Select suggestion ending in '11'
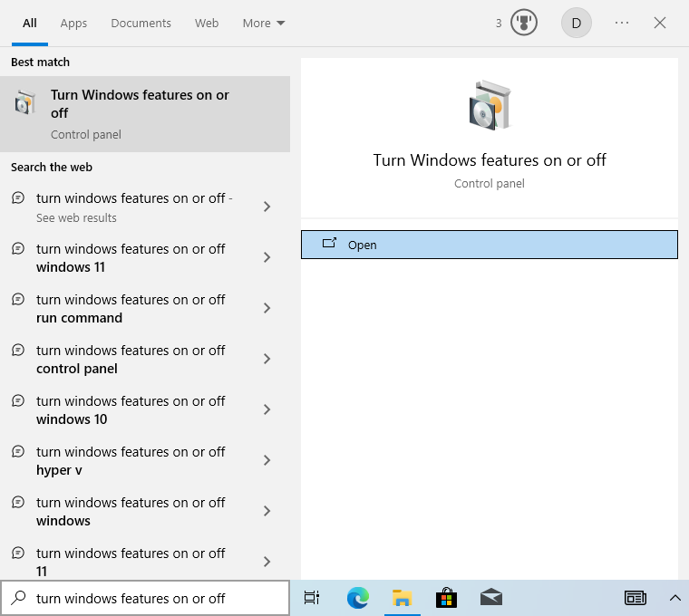689x616 pixels. pos(145,559)
